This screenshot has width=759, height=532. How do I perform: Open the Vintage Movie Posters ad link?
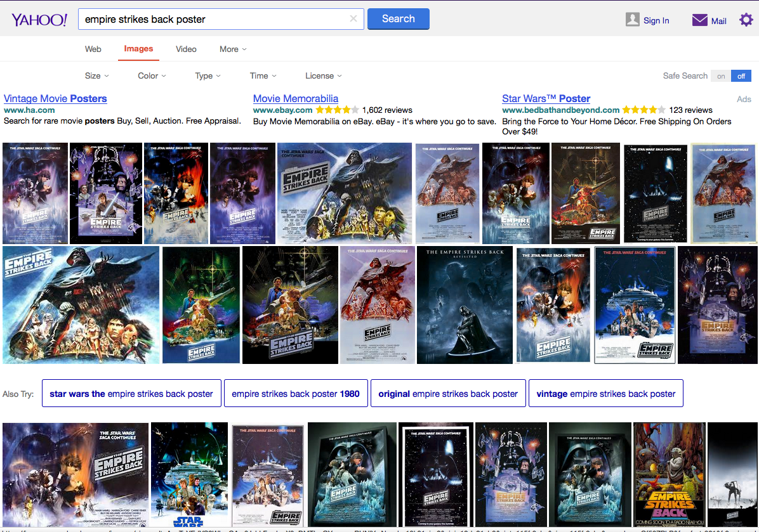click(x=55, y=99)
